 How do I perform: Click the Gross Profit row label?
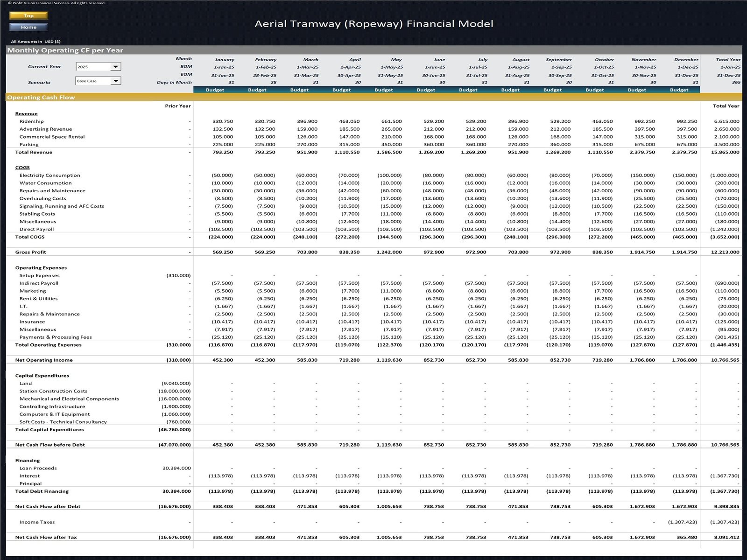(x=32, y=252)
